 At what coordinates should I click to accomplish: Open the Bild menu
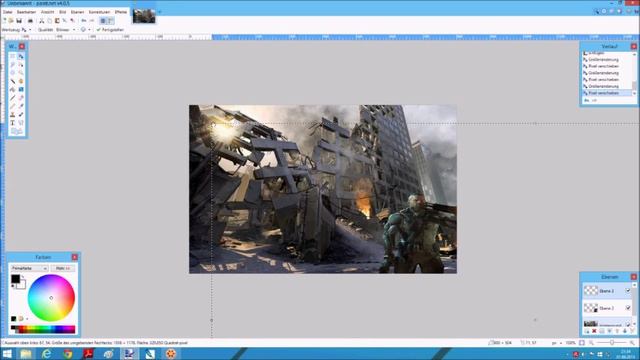click(62, 12)
